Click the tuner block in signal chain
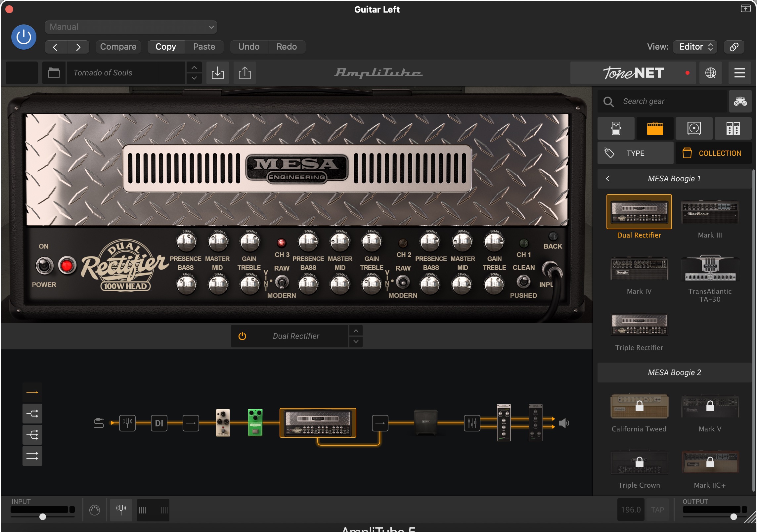The height and width of the screenshot is (532, 757). coord(127,423)
